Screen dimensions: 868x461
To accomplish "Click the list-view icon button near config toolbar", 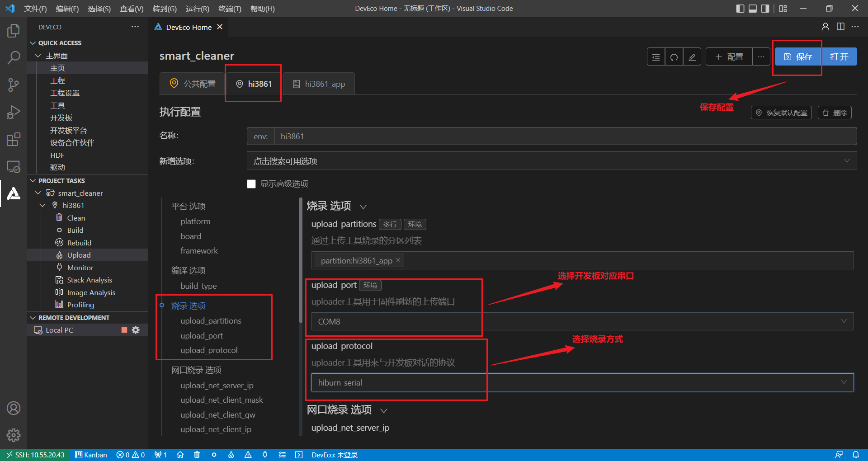I will click(656, 57).
